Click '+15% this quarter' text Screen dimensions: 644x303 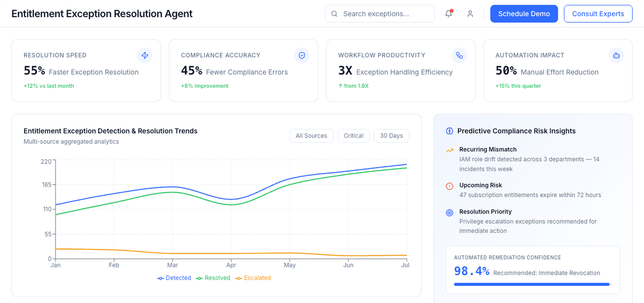coord(518,86)
